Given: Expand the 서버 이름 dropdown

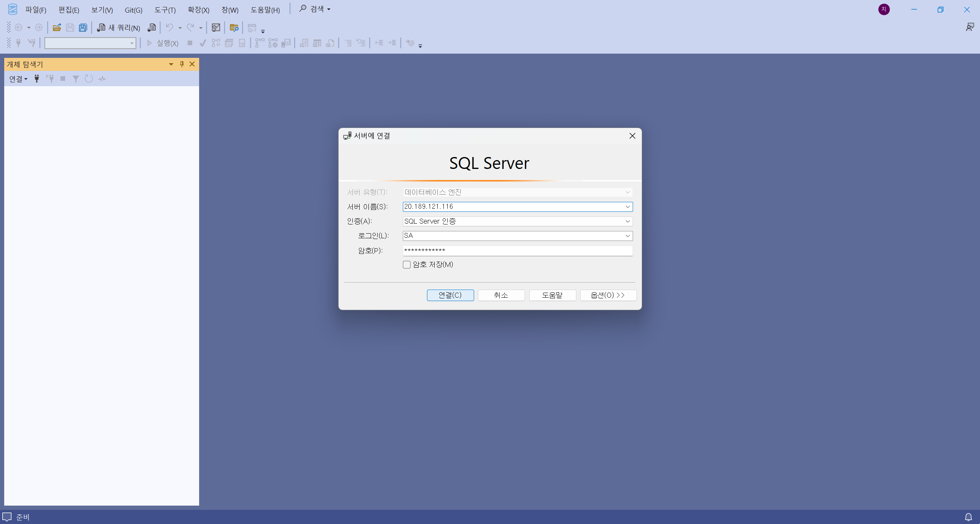Looking at the screenshot, I should point(627,207).
